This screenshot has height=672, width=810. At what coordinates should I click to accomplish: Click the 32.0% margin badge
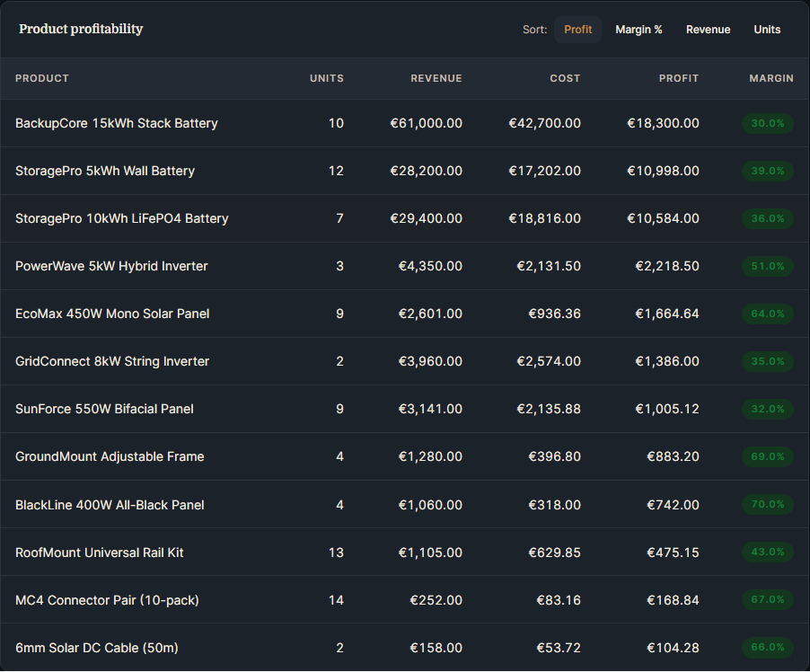768,409
